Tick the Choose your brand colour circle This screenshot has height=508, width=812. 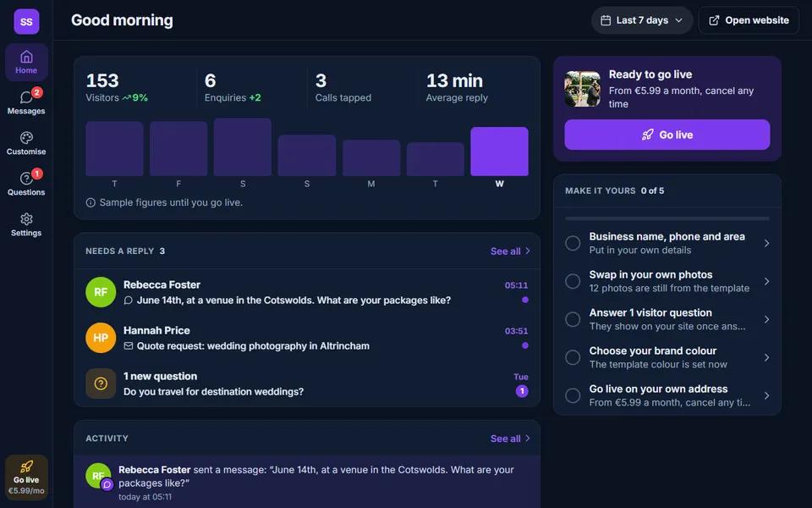point(573,357)
